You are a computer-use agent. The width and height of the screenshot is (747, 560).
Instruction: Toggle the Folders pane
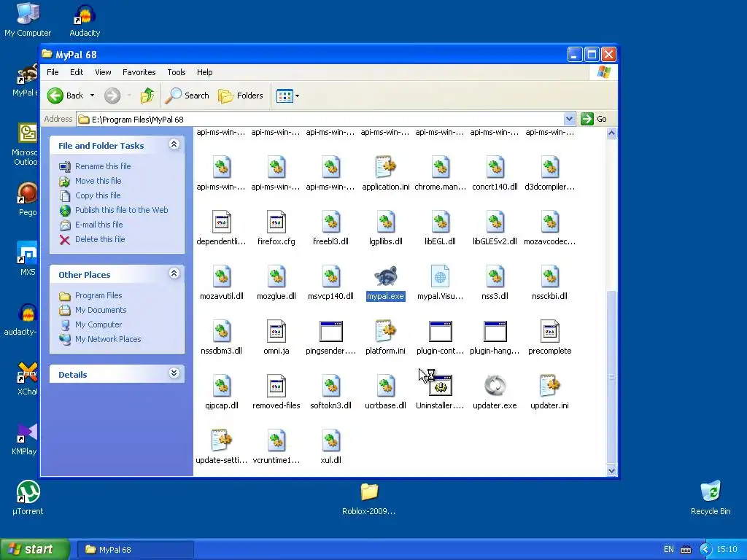pyautogui.click(x=241, y=96)
